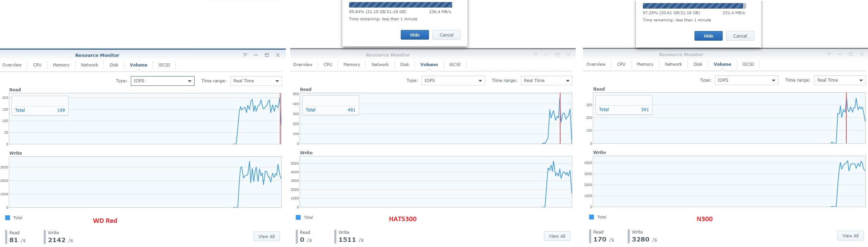Click View All in the WD Red monitor
The image size is (868, 247).
tap(266, 236)
